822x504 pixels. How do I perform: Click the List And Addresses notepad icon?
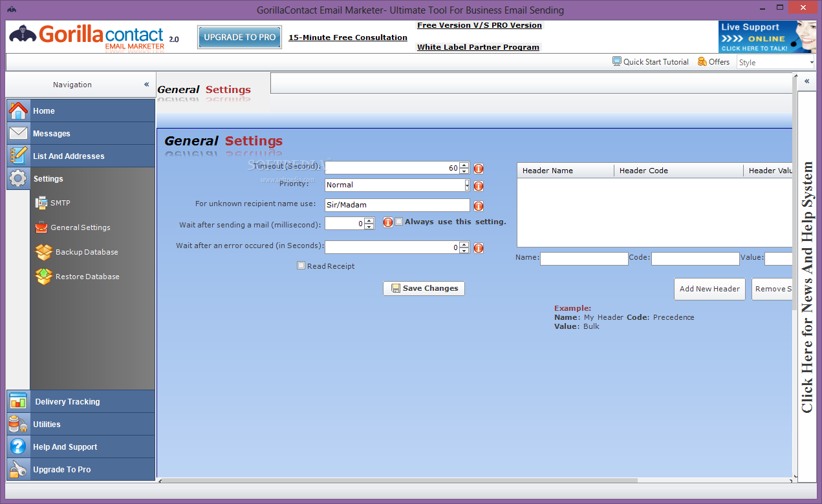point(18,156)
